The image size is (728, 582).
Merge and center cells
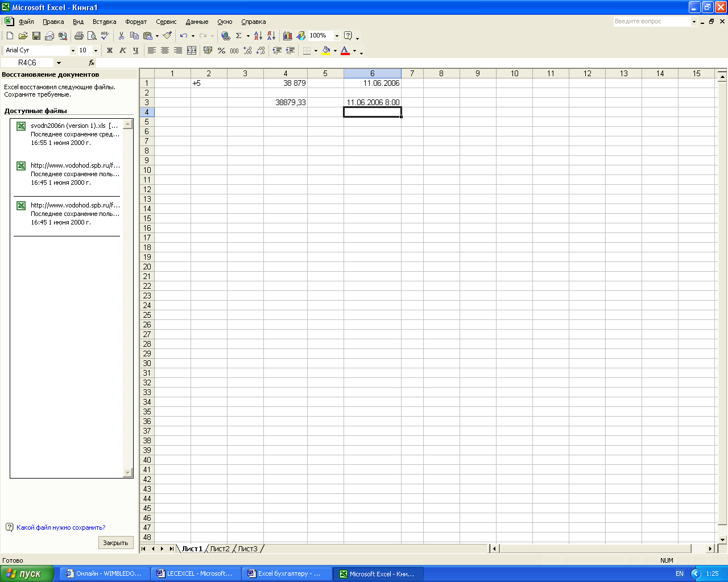coord(192,51)
